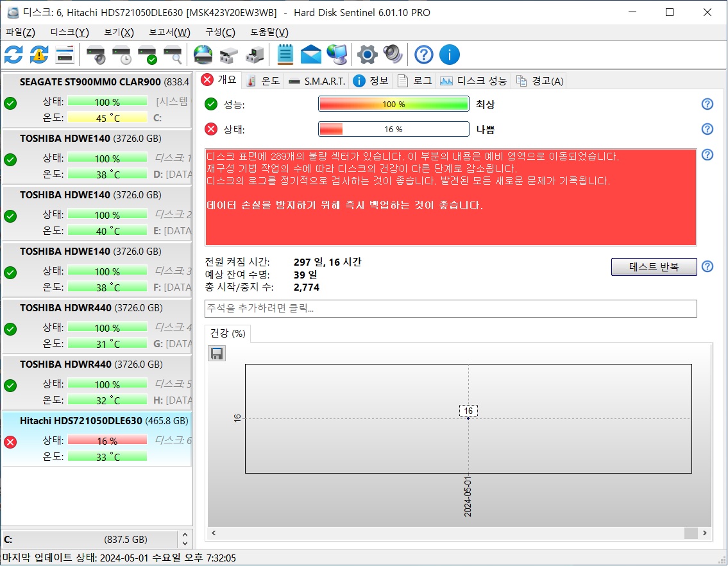728x566 pixels.
Task: Click the toolbar question mark help icon
Action: click(x=424, y=55)
